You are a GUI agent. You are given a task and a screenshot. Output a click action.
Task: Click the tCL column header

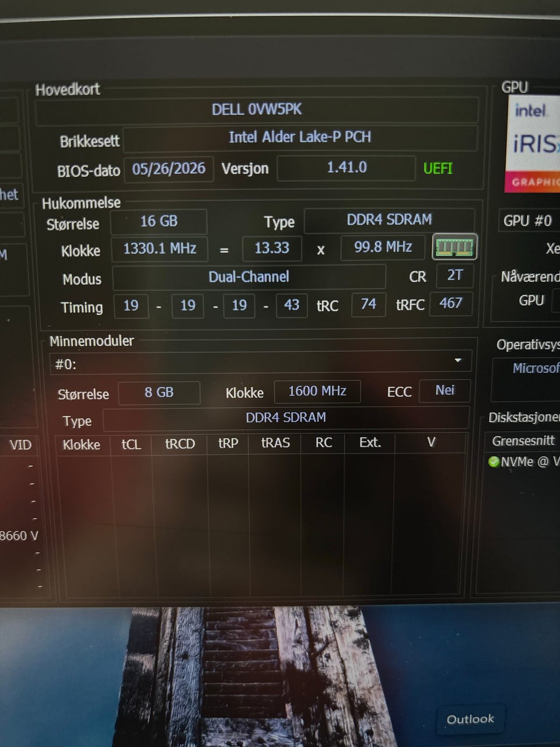pyautogui.click(x=131, y=444)
